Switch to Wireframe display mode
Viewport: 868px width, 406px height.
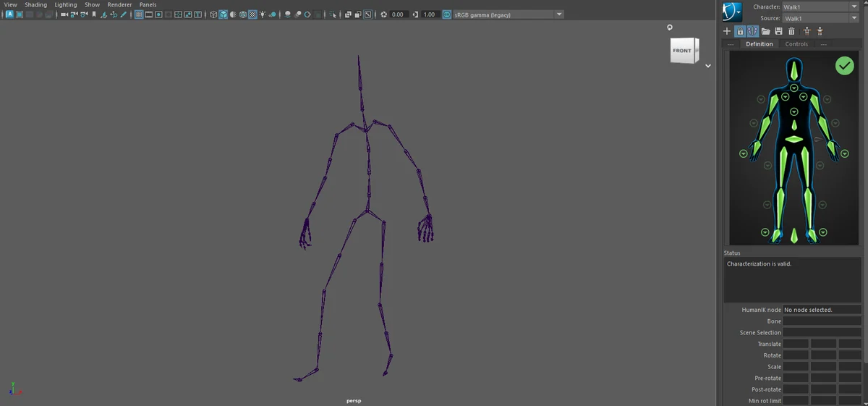(x=213, y=14)
